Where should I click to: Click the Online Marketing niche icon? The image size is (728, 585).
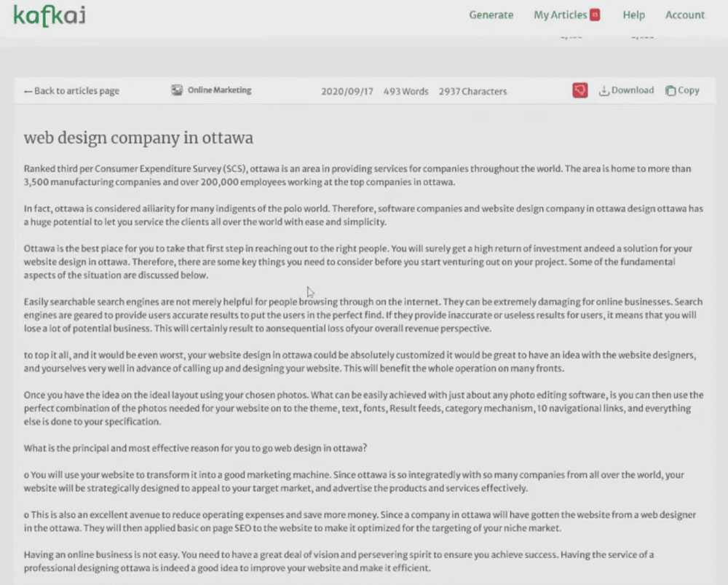coord(177,90)
